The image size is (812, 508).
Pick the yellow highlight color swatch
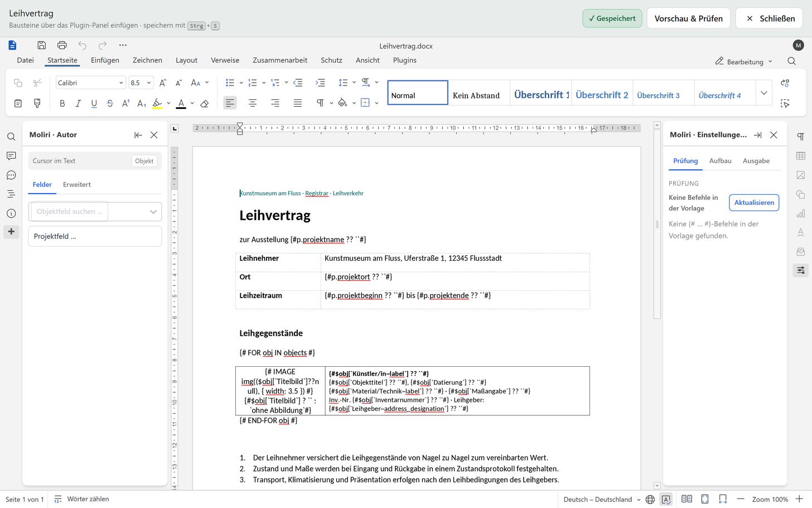pyautogui.click(x=157, y=103)
